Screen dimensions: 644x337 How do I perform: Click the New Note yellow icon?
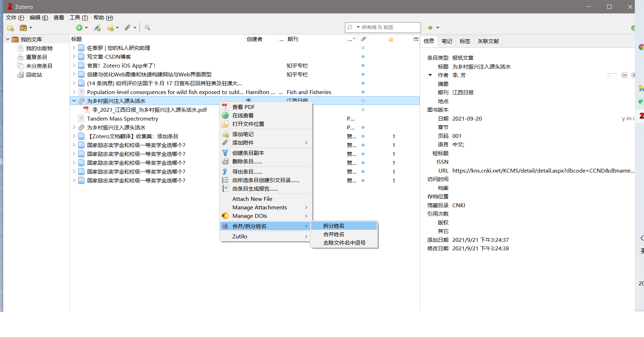coord(110,28)
